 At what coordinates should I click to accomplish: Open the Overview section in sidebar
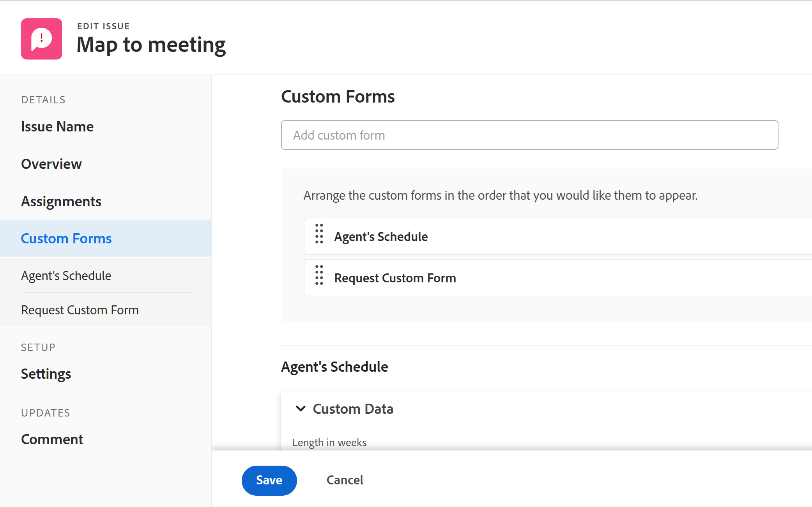pyautogui.click(x=51, y=164)
